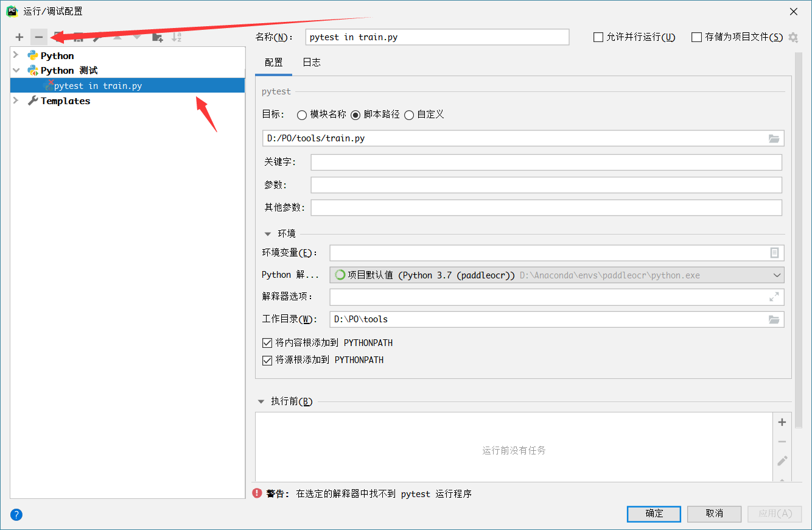Browse for the 工作目录 folder

pyautogui.click(x=774, y=319)
